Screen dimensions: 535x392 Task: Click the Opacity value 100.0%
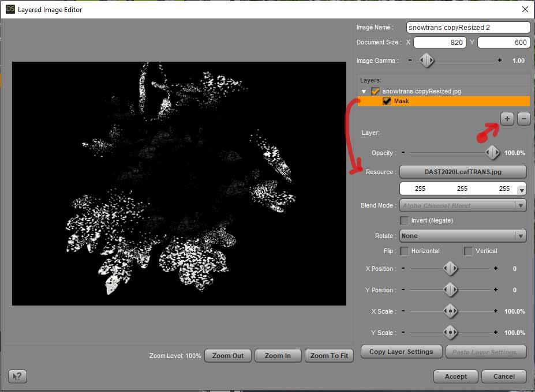tap(515, 153)
